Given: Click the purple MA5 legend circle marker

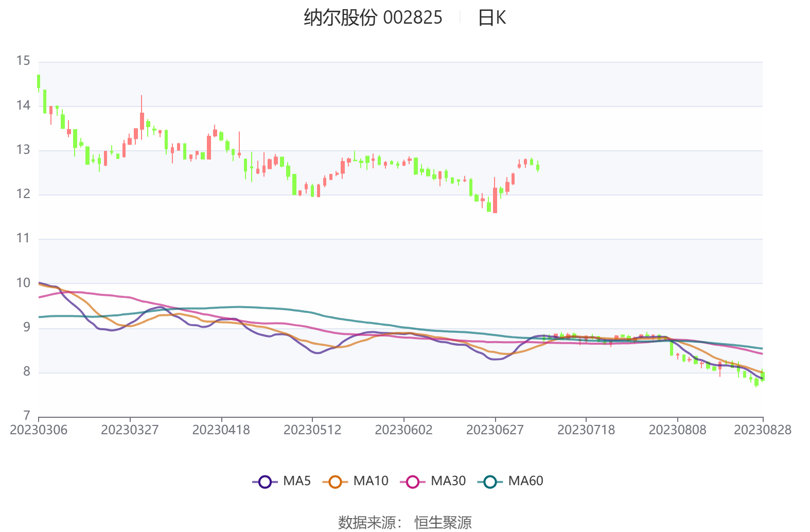Looking at the screenshot, I should click(x=265, y=482).
